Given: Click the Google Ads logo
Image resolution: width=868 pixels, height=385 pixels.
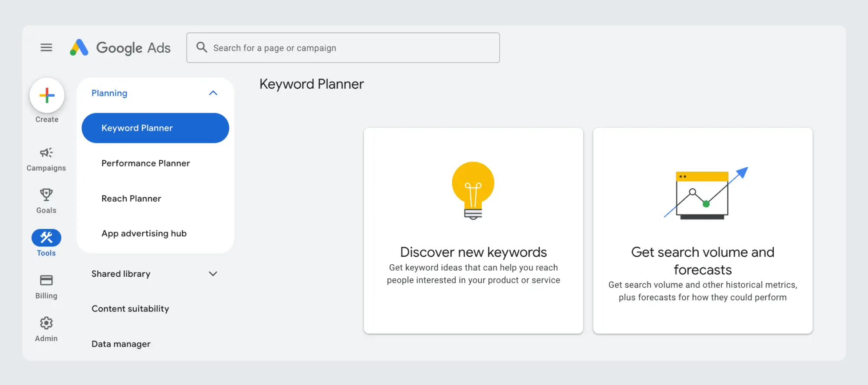Looking at the screenshot, I should 120,48.
